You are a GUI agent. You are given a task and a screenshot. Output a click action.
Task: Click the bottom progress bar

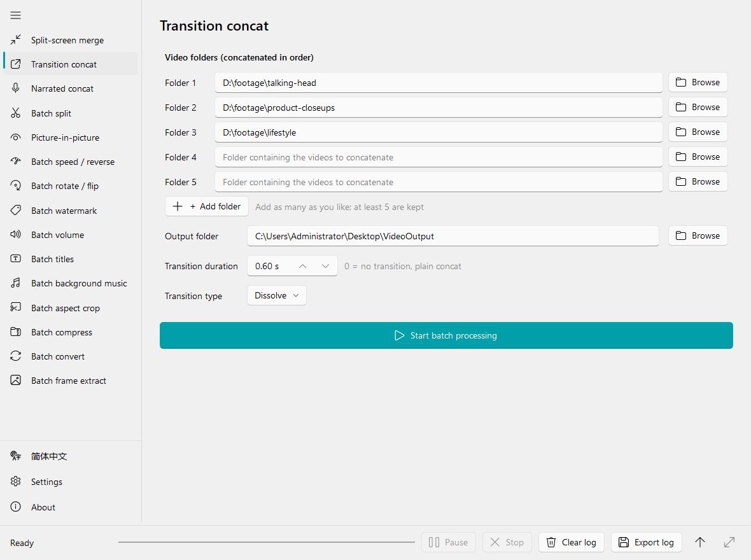click(x=266, y=542)
